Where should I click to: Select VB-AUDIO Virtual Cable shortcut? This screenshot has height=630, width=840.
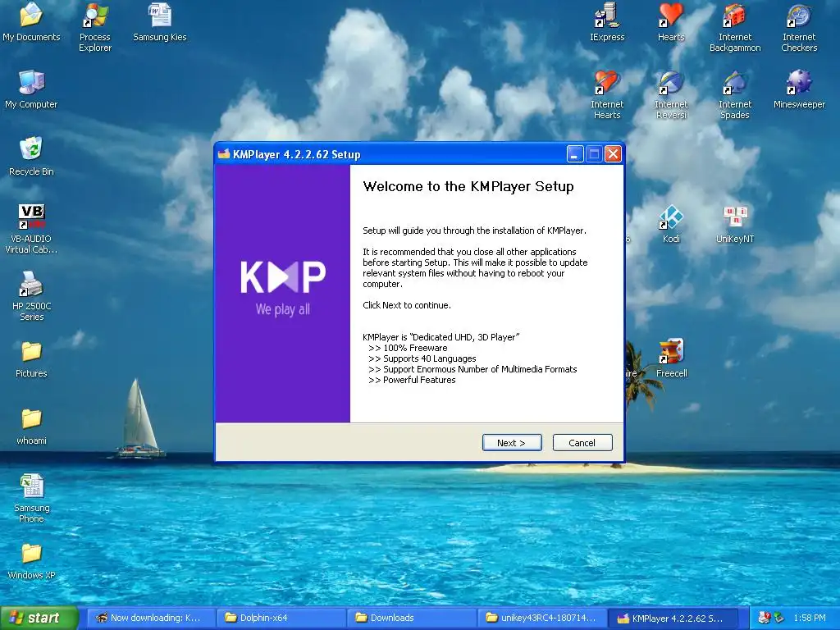pos(31,229)
